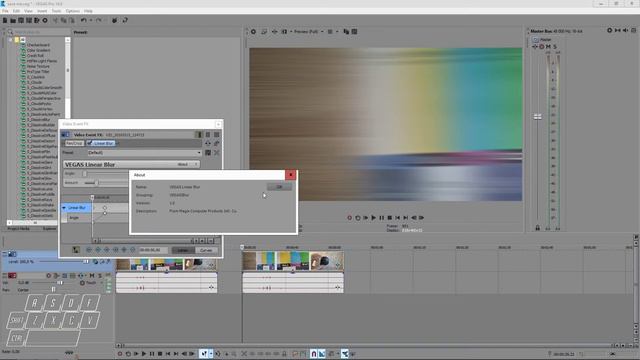Click the New project toolbar icon
The image size is (640, 360).
(x=5, y=20)
